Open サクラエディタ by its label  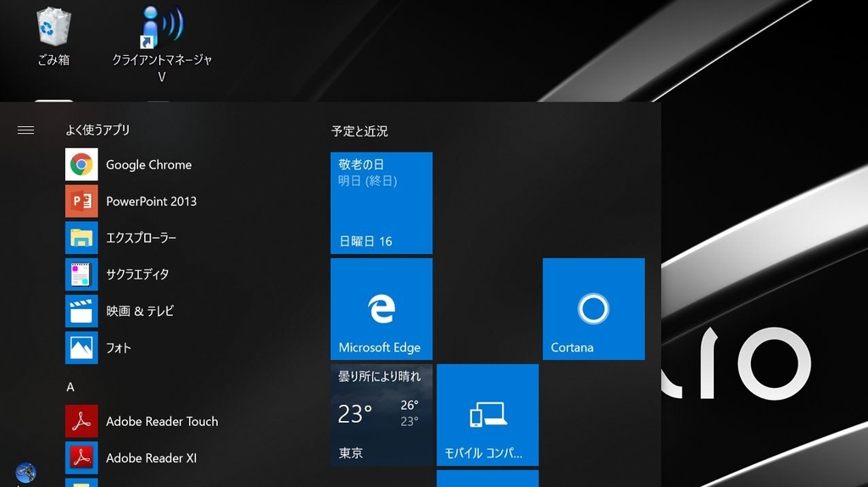137,274
